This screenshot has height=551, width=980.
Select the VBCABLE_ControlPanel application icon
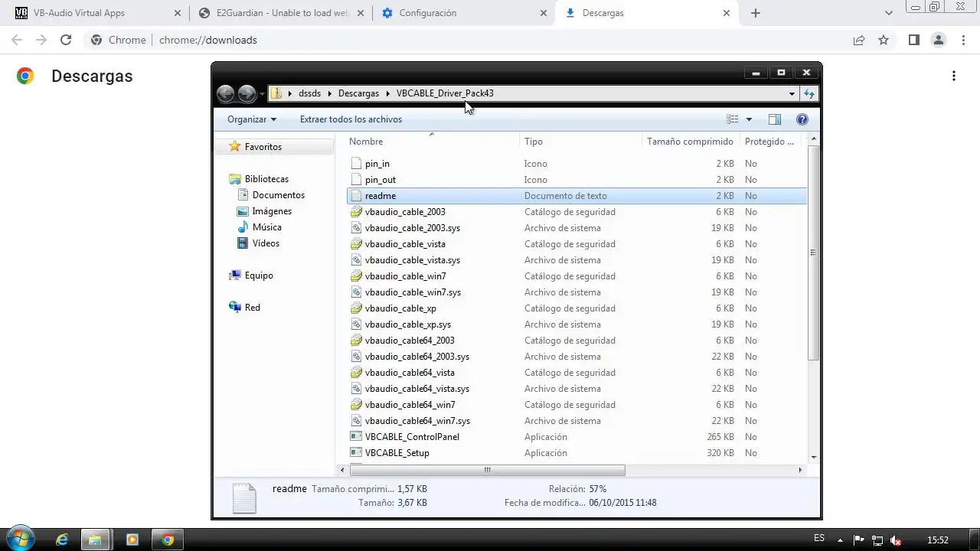coord(355,437)
